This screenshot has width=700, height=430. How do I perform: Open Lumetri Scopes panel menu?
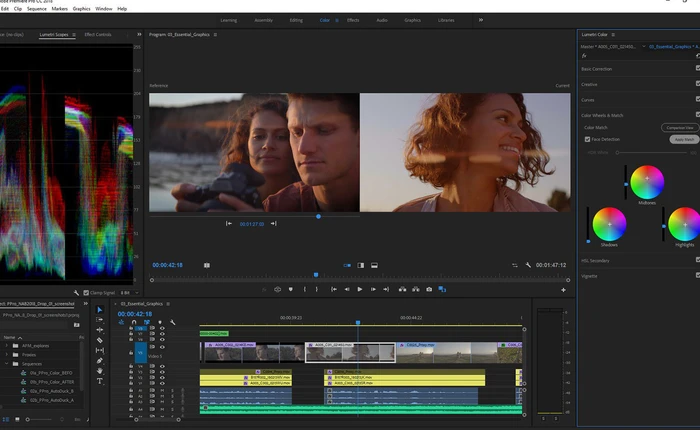pos(74,34)
